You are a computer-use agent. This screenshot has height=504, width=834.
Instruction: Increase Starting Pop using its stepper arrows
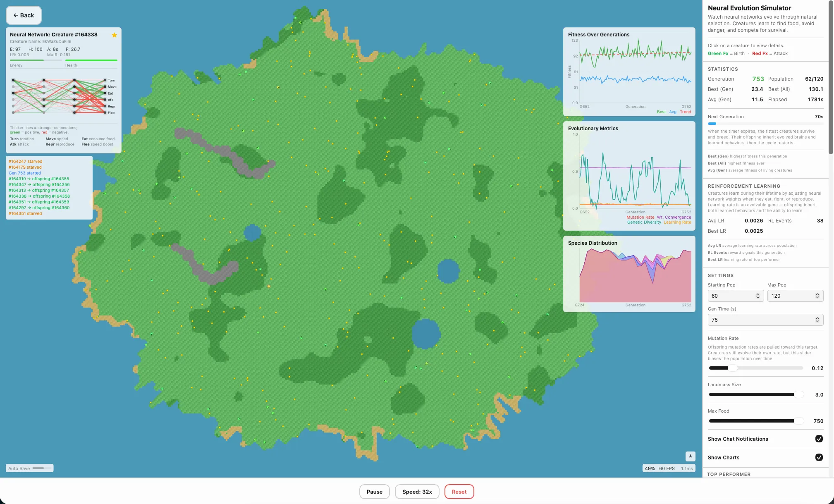[x=758, y=294]
